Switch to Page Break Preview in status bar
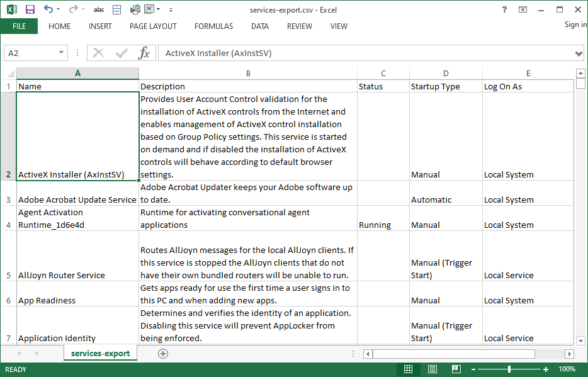Image resolution: width=588 pixels, height=377 pixels. coord(456,369)
